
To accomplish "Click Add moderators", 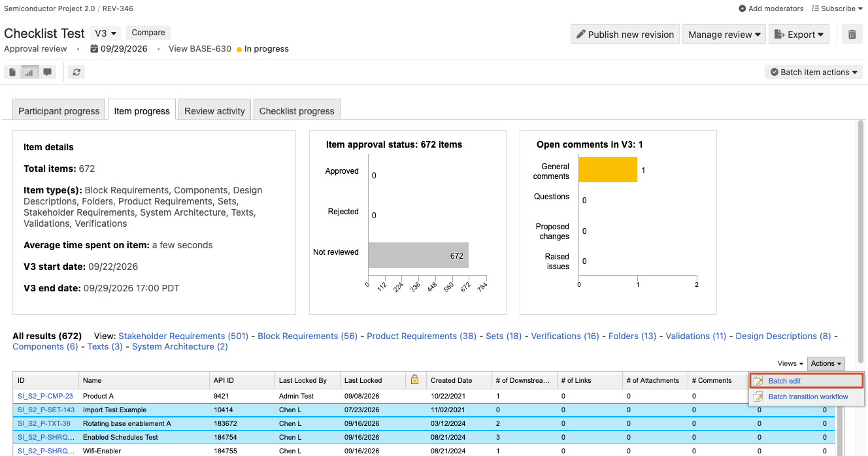I will (771, 8).
